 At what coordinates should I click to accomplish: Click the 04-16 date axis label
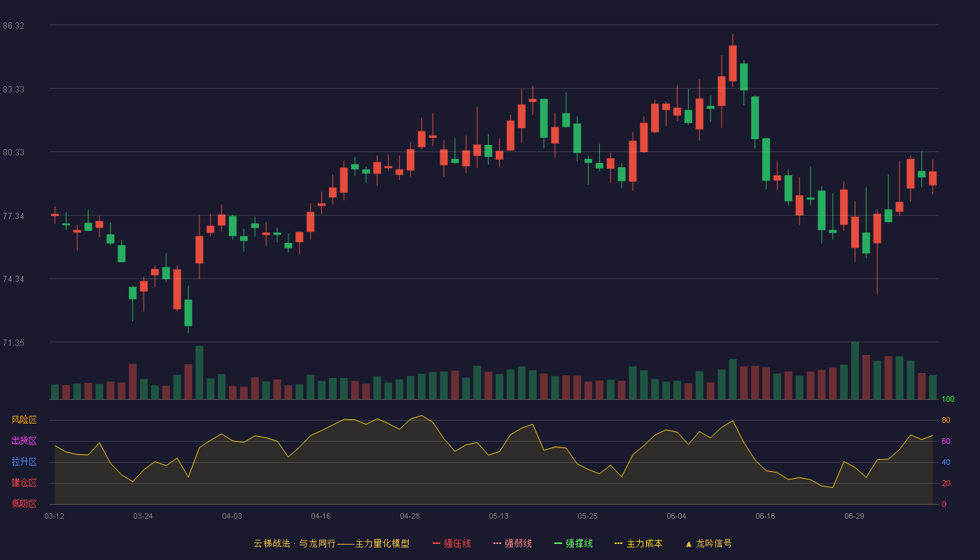coord(321,516)
